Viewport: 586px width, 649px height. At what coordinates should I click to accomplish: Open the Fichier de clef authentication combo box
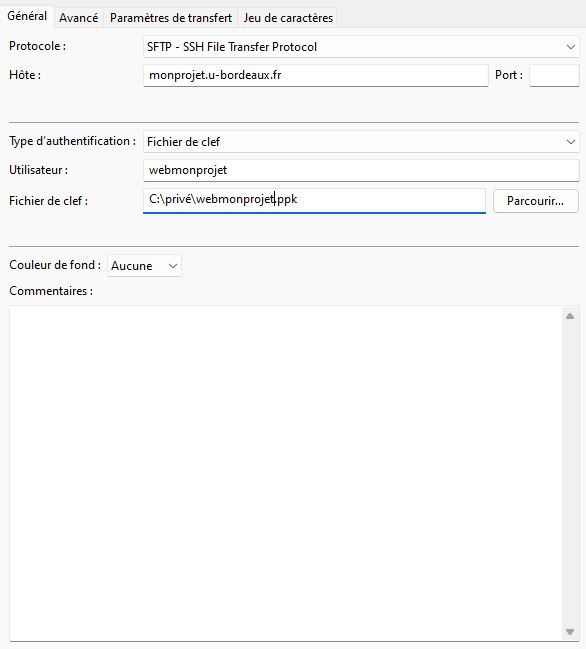361,142
